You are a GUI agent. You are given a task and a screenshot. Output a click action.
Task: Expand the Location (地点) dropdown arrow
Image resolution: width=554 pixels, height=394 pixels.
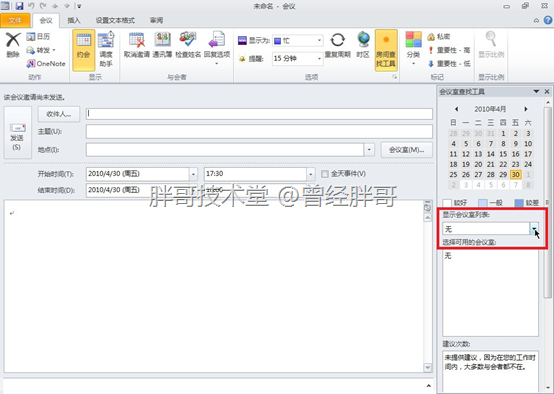click(369, 150)
